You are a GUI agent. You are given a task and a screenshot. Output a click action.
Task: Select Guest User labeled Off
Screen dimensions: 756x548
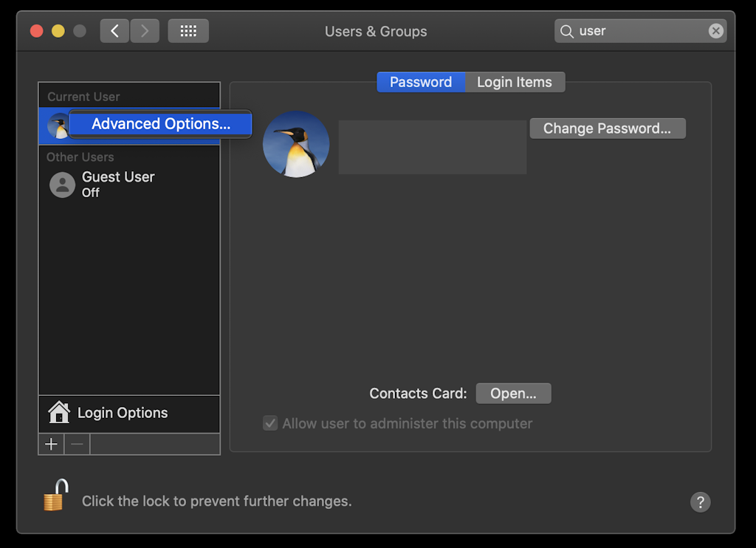(x=117, y=184)
